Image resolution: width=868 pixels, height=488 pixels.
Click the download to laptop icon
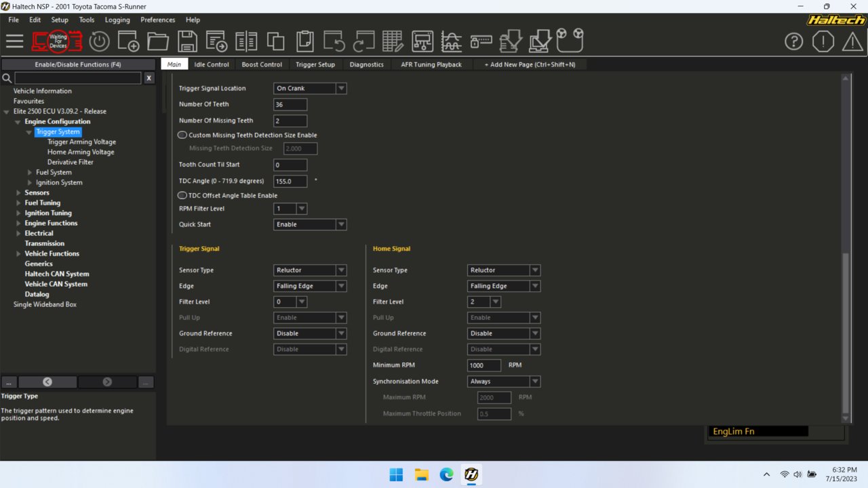click(x=540, y=41)
